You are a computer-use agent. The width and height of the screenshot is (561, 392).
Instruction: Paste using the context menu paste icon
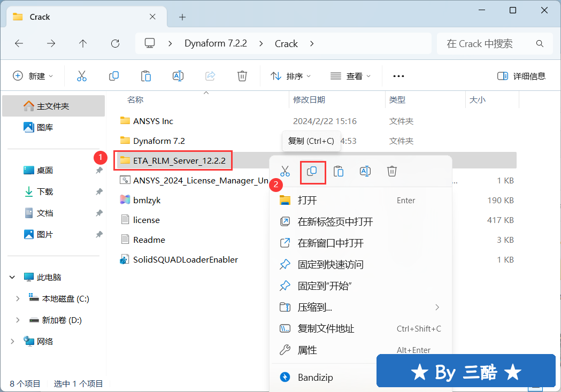point(339,171)
